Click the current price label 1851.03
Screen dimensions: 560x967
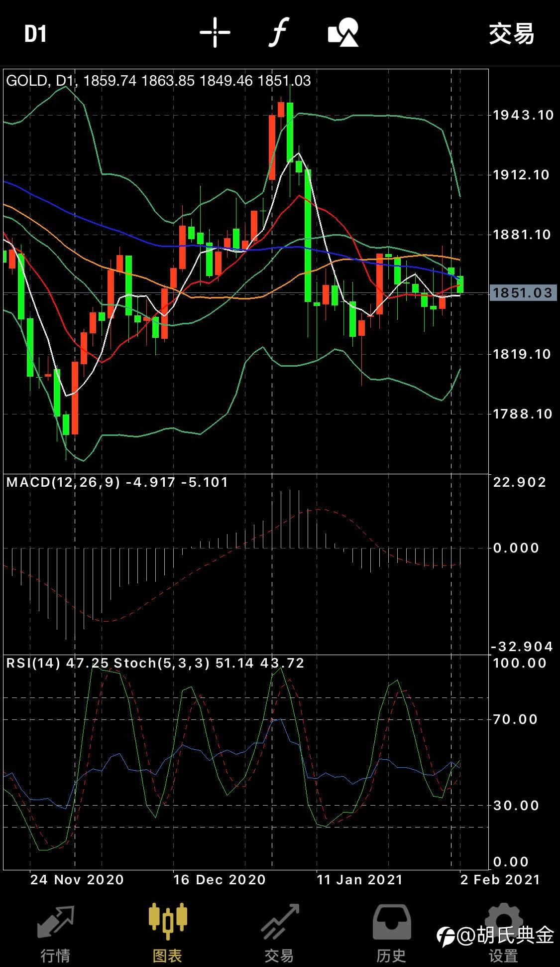pos(522,292)
